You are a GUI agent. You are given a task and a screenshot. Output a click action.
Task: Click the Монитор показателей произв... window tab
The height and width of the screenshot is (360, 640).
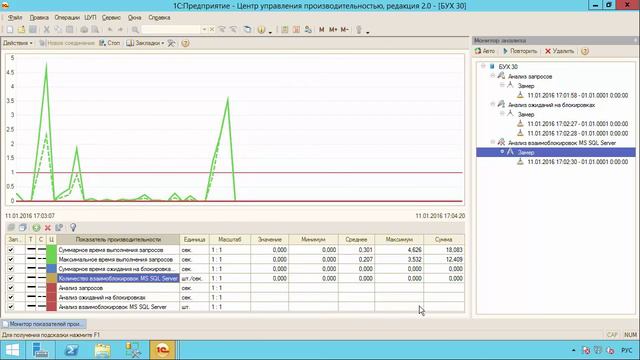click(x=44, y=324)
